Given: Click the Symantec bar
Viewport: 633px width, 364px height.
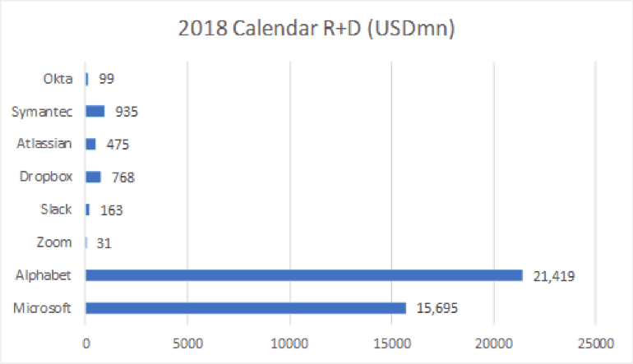Looking at the screenshot, I should [95, 111].
